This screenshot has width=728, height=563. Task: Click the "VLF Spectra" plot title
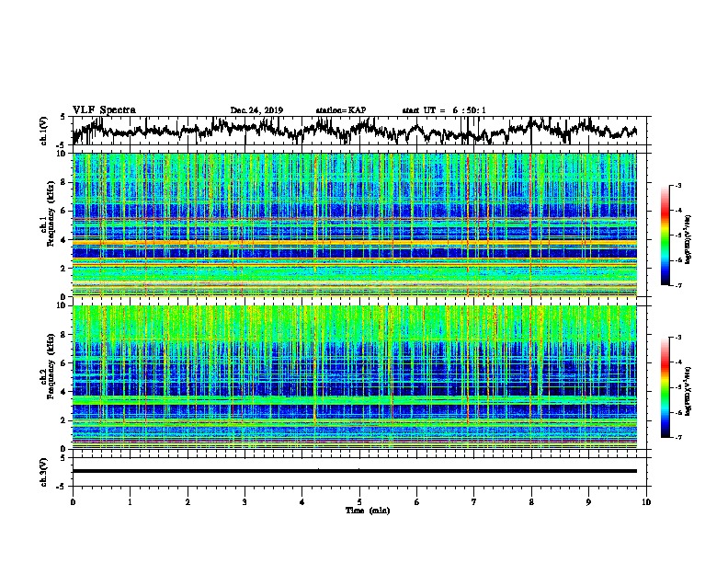click(104, 110)
